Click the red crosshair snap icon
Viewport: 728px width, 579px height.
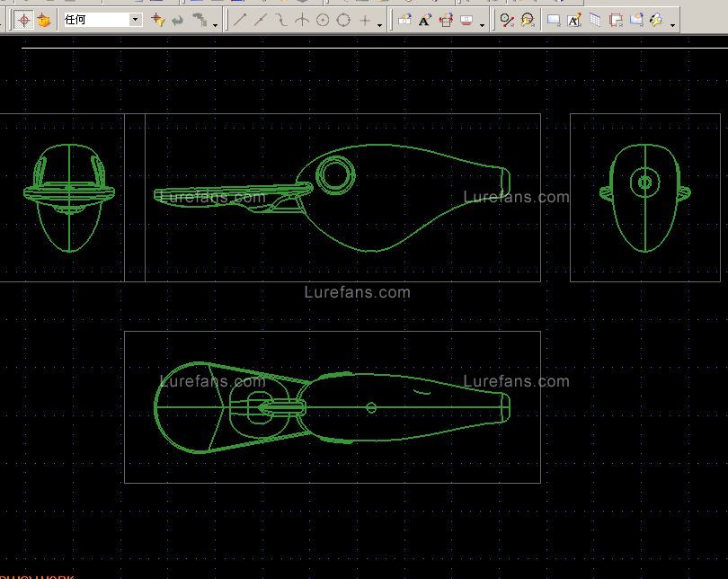(24, 20)
